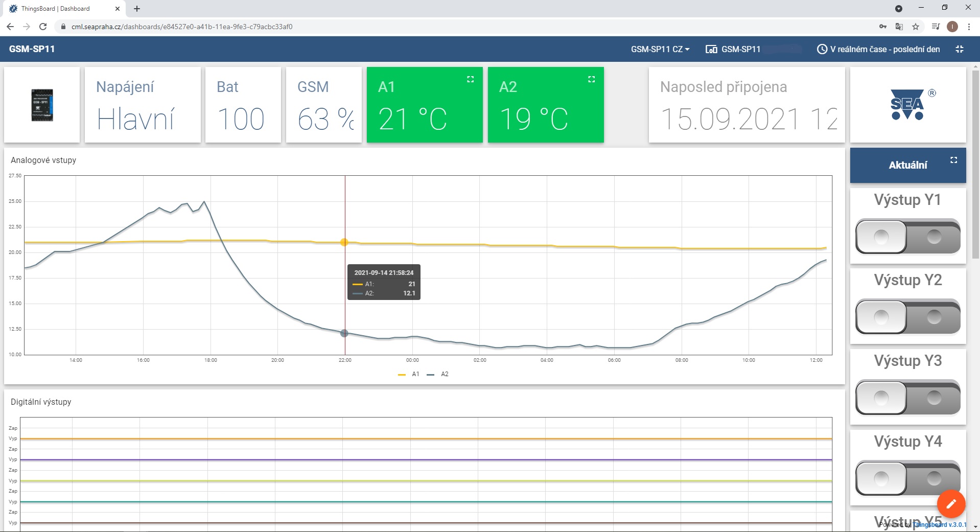Toggle the Výstup Y1 switch
This screenshot has height=532, width=980.
(908, 237)
